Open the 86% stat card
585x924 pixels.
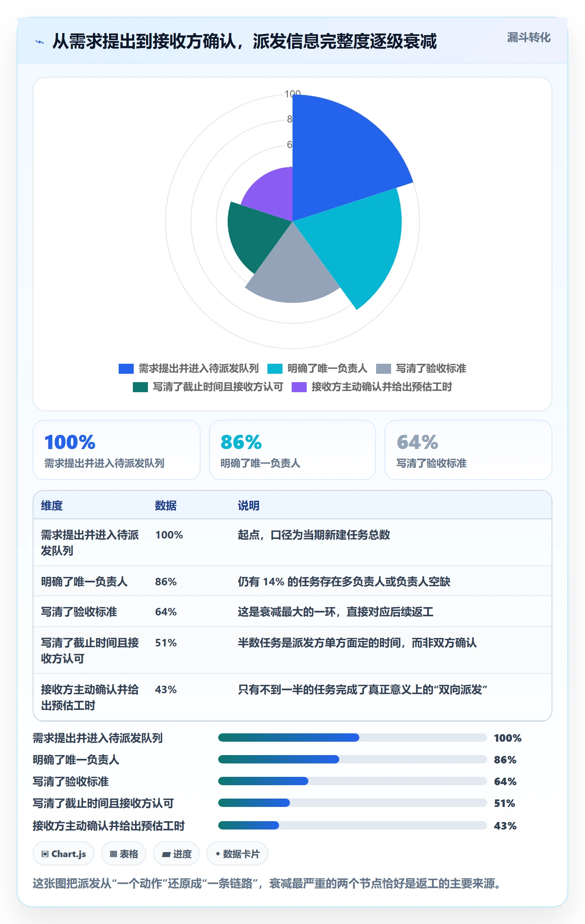click(292, 450)
